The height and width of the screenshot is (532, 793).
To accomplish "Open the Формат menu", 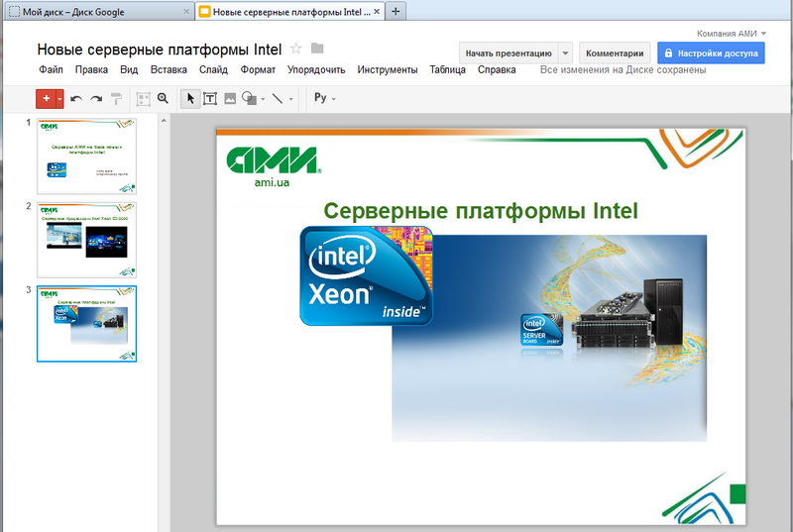I will click(x=258, y=69).
